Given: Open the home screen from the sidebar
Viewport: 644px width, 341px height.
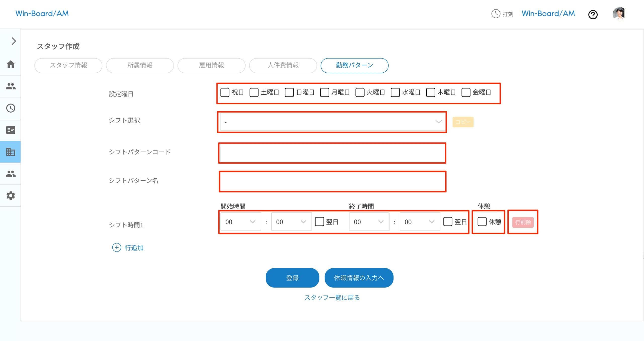Looking at the screenshot, I should click(x=10, y=64).
